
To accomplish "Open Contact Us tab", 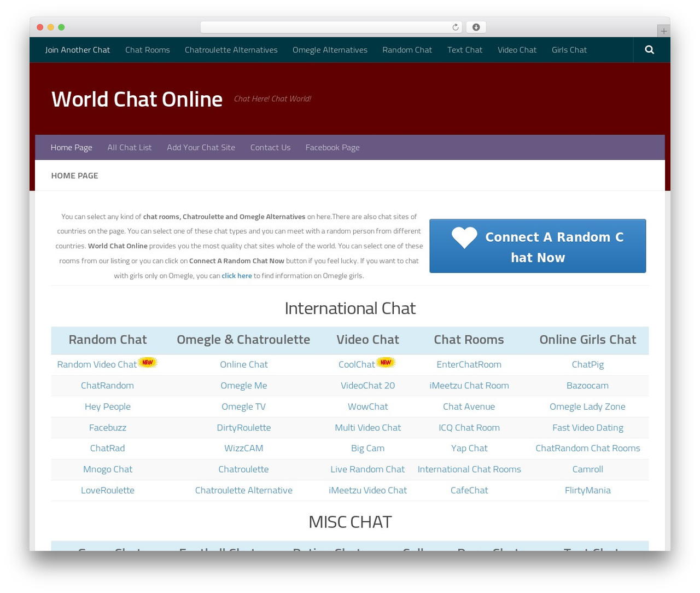I will [270, 148].
